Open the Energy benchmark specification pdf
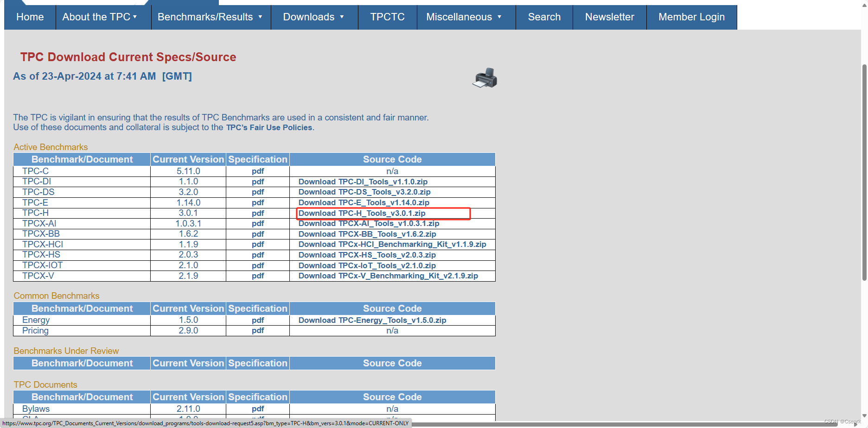Screen dimensions: 868x428 (x=257, y=320)
